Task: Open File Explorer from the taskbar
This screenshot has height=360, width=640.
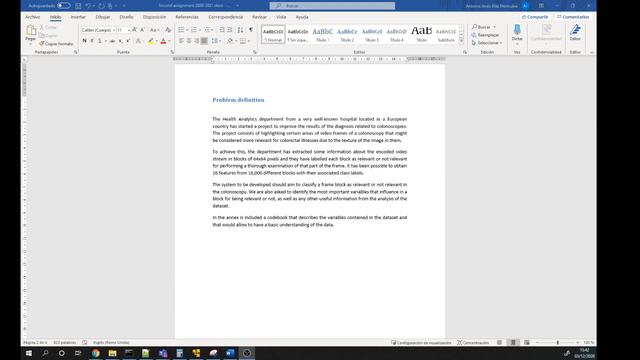Action: click(112, 353)
